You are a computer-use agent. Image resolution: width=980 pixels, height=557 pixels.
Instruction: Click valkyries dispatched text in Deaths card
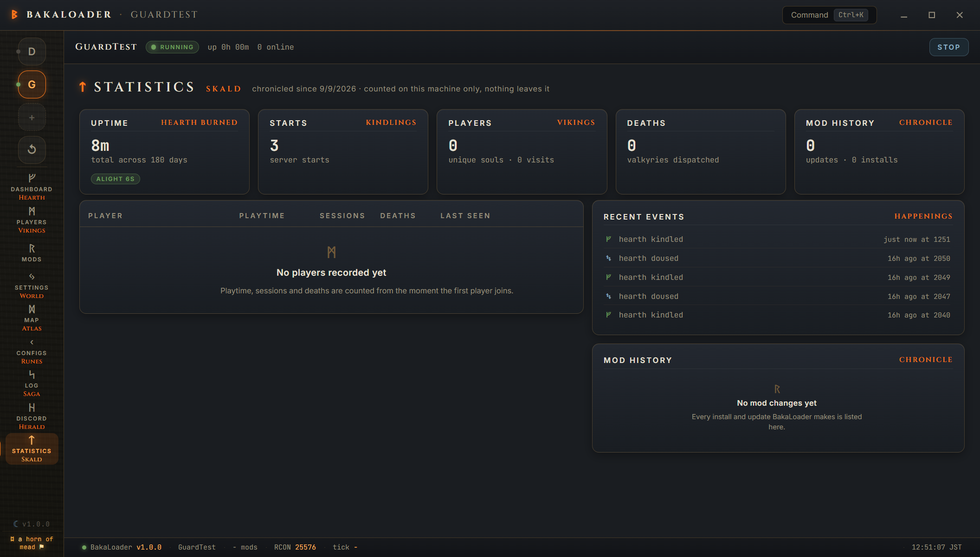click(x=673, y=160)
